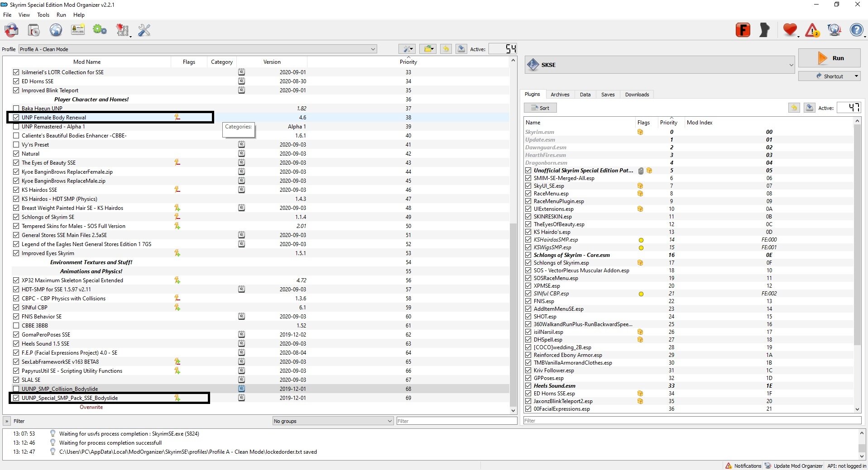Click the mod list Filter input field

pyautogui.click(x=456, y=421)
